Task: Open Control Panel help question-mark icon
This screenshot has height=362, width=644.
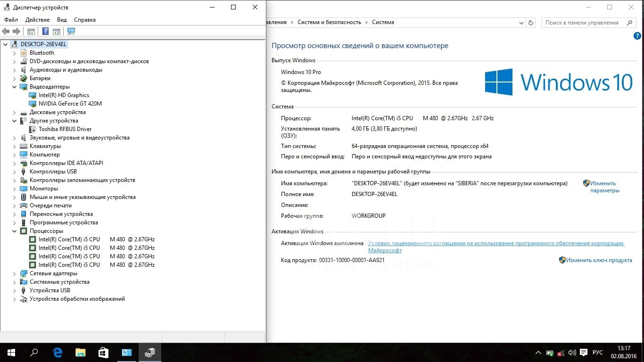Action: tap(638, 36)
